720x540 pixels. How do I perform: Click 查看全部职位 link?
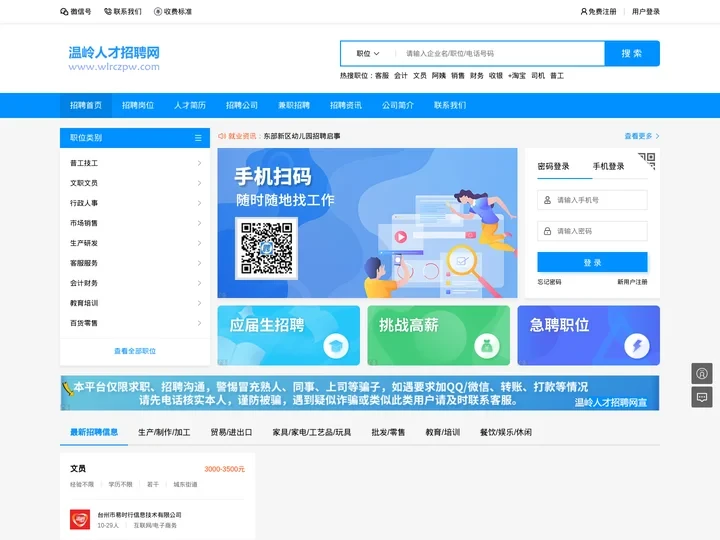click(135, 351)
